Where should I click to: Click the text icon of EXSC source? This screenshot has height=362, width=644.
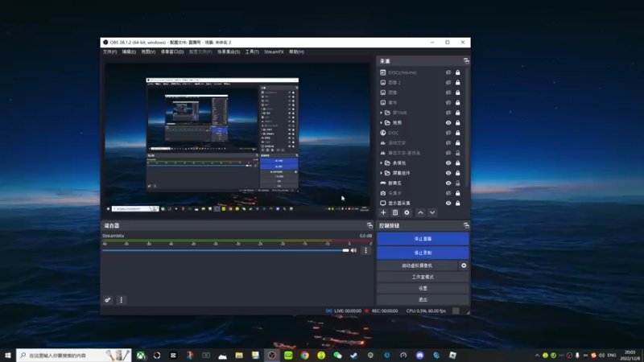coord(383,133)
